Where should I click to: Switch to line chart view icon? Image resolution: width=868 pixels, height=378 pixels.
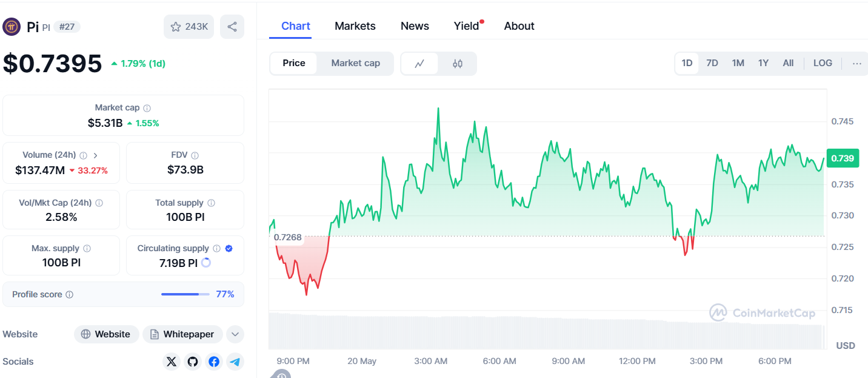pos(419,63)
